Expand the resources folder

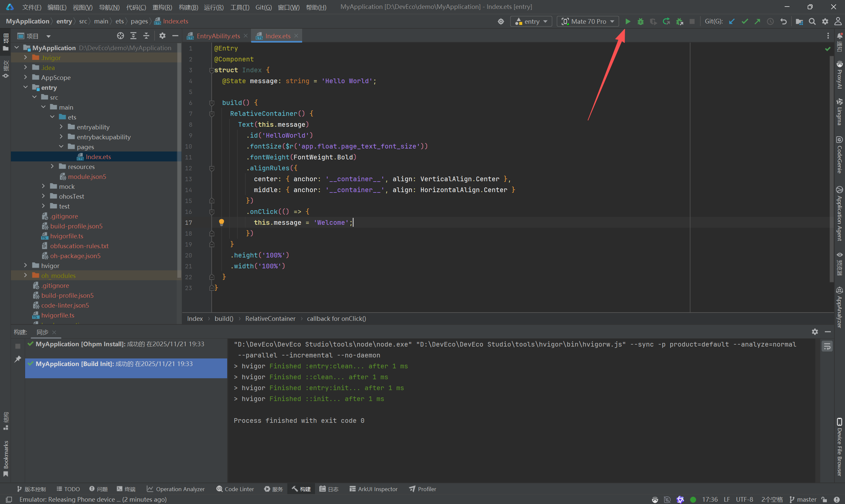click(52, 166)
